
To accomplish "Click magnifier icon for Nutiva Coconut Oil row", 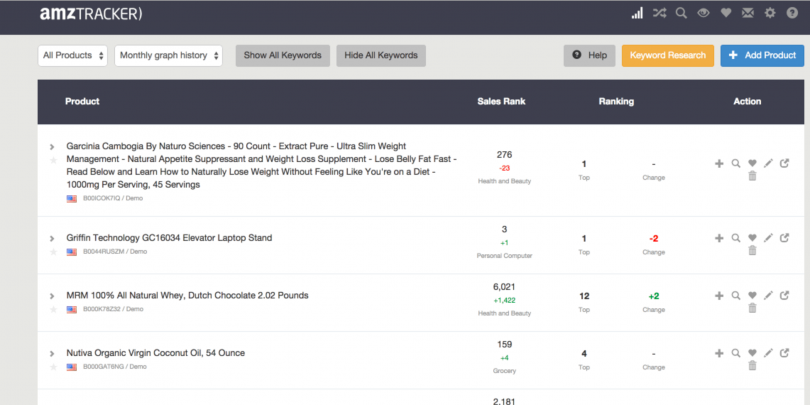I will 736,353.
